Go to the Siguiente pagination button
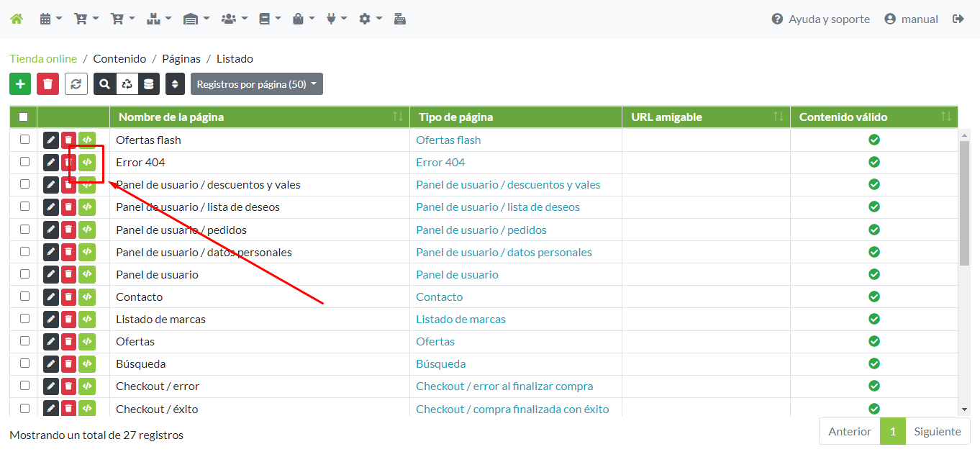Screen dimensions: 980x457 click(x=937, y=432)
